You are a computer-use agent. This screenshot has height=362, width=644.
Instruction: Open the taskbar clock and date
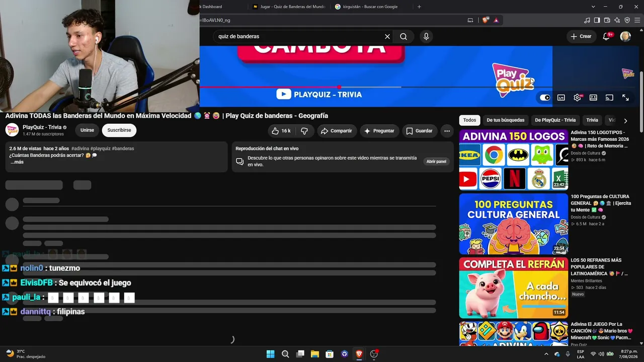(x=629, y=354)
